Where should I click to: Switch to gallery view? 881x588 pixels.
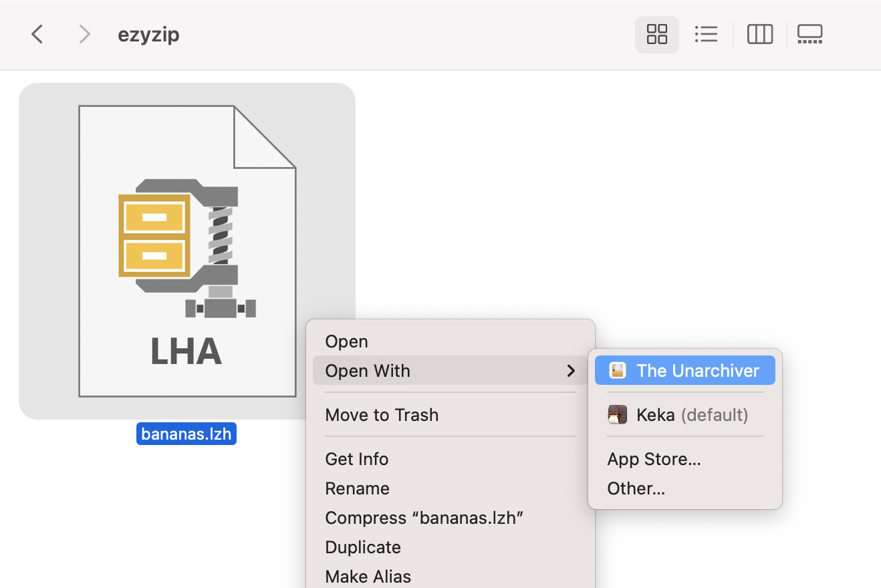[810, 34]
